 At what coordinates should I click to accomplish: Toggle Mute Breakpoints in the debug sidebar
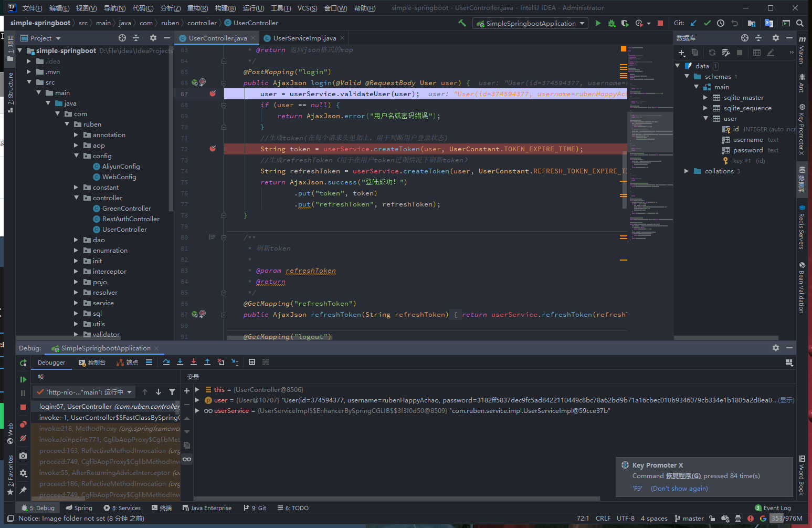pos(23,438)
